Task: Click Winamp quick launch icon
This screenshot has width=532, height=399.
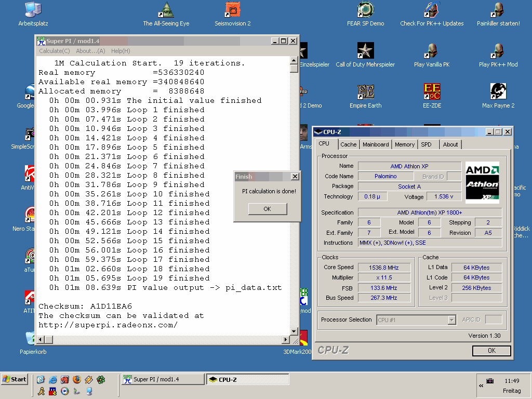Action: [88, 379]
